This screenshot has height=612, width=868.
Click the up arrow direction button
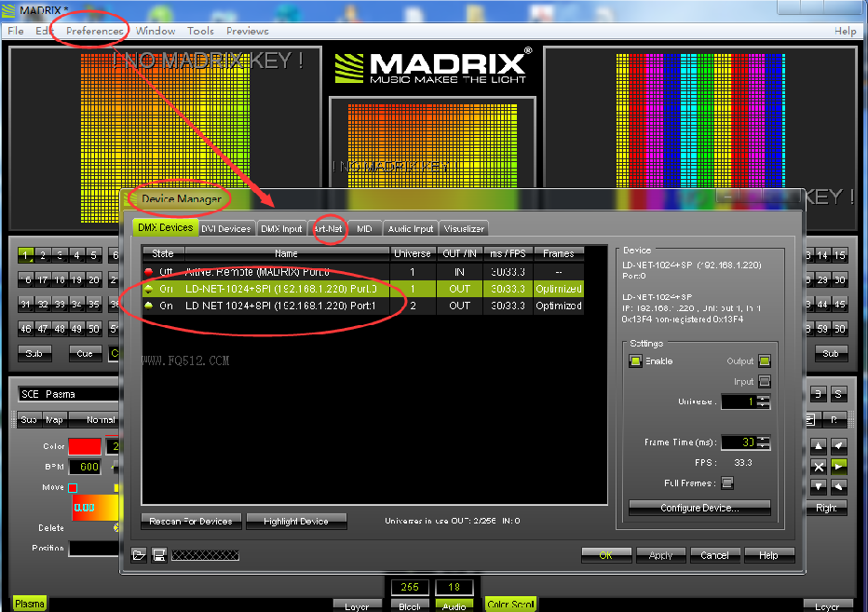click(818, 446)
